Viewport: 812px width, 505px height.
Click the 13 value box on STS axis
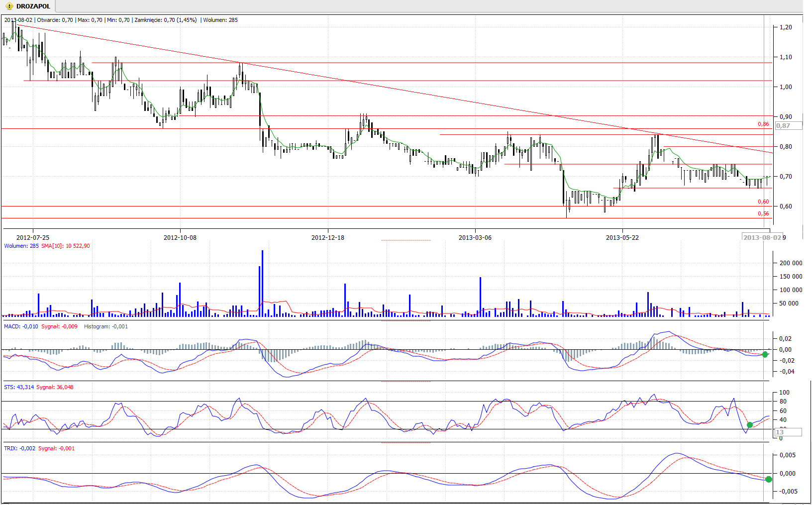[788, 432]
